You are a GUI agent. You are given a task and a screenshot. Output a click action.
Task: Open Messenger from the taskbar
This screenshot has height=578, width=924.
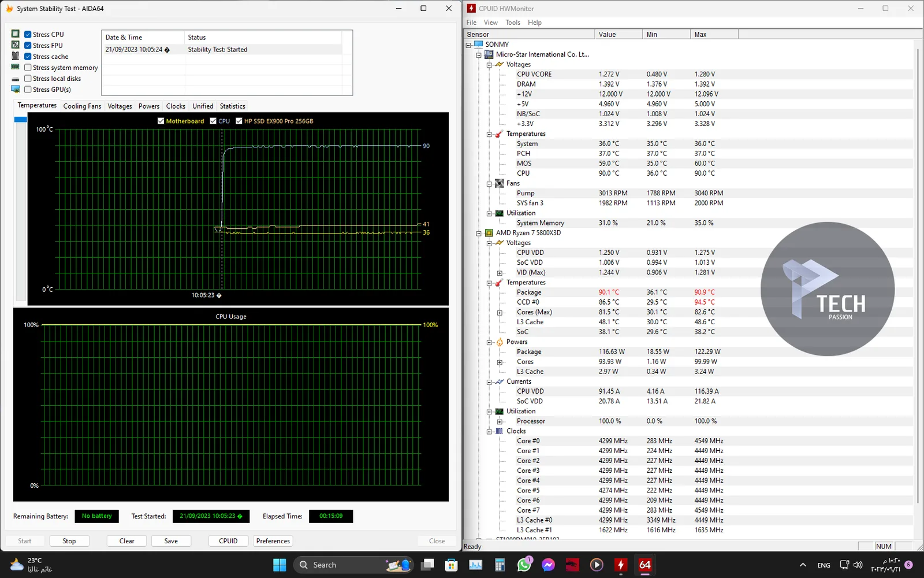(549, 565)
